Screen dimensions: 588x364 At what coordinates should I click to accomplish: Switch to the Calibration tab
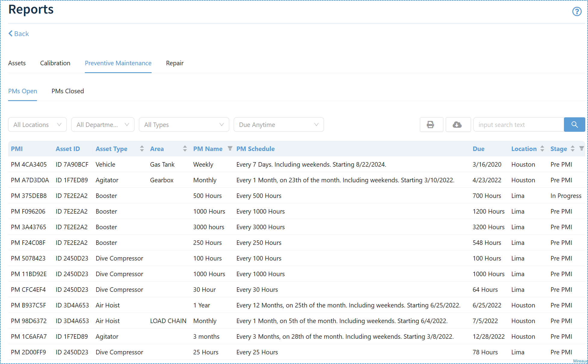55,63
